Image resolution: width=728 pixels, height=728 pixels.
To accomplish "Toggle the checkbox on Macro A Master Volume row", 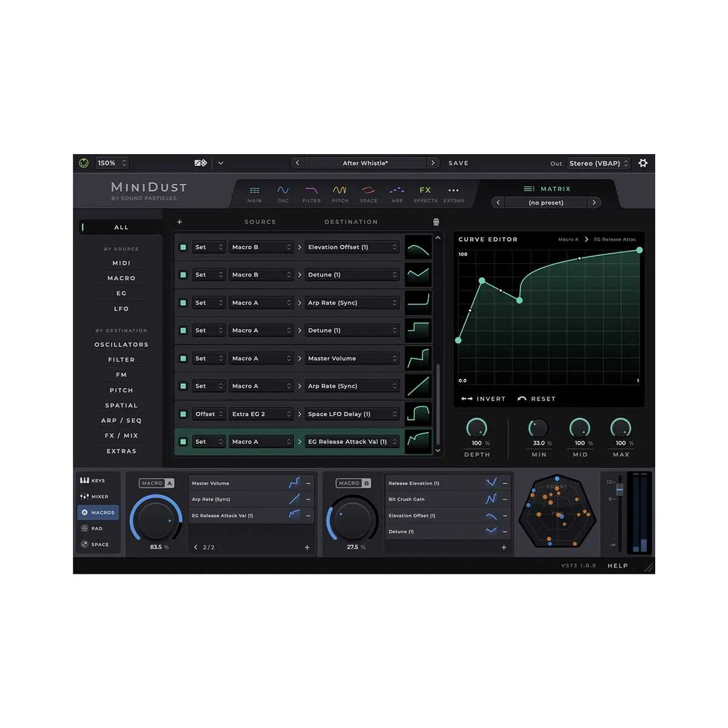I will [x=183, y=358].
